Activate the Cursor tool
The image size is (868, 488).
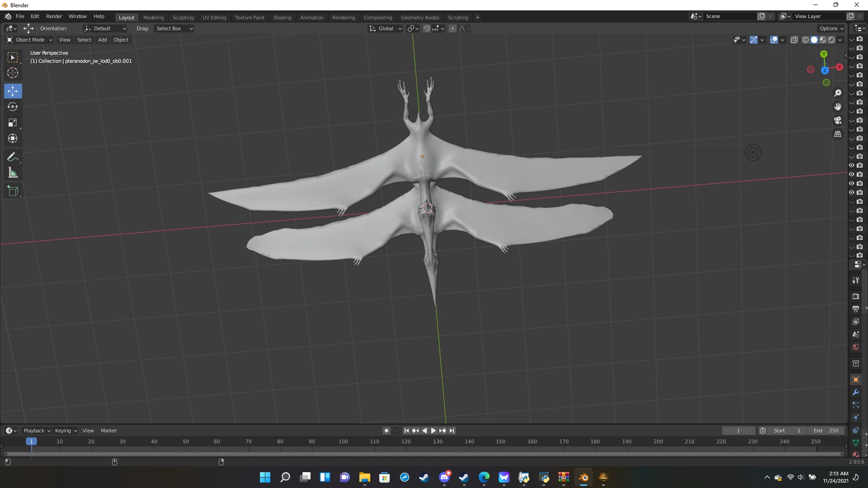pos(13,73)
